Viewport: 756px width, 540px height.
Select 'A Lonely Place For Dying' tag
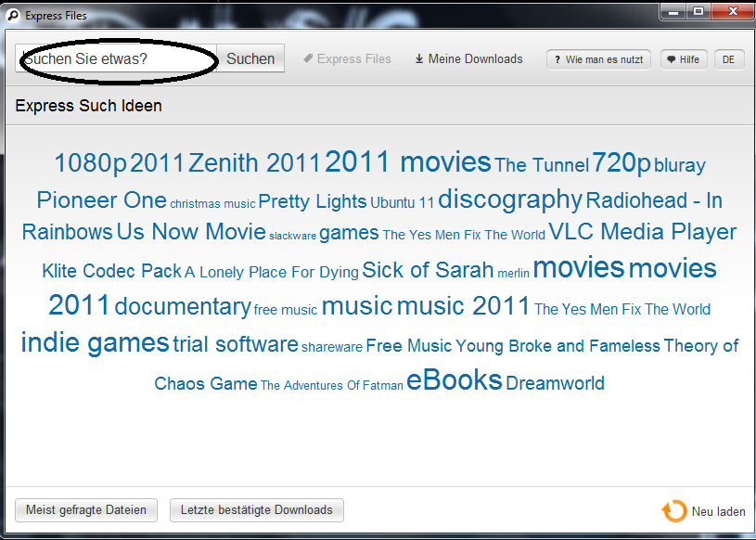[x=272, y=272]
